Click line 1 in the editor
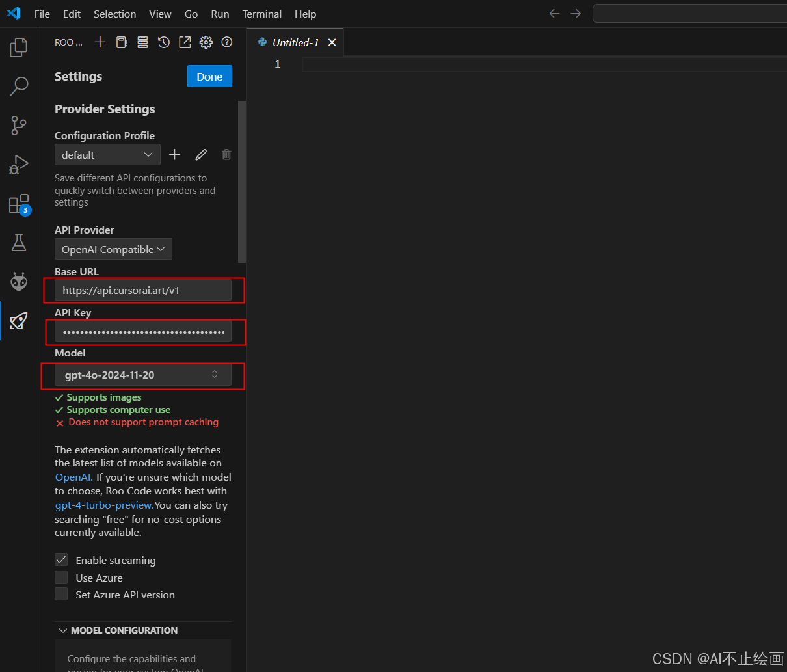This screenshot has height=672, width=787. (544, 64)
